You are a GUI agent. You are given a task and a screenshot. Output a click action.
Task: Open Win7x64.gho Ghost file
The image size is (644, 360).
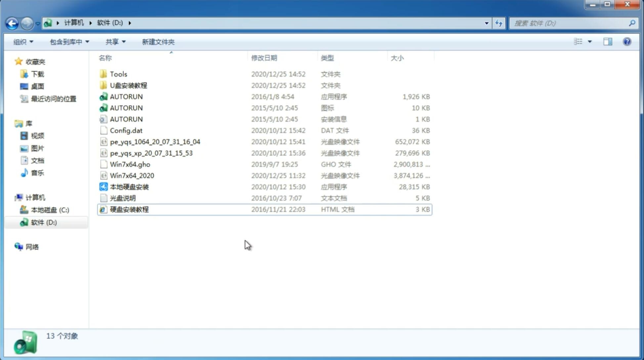click(x=130, y=164)
